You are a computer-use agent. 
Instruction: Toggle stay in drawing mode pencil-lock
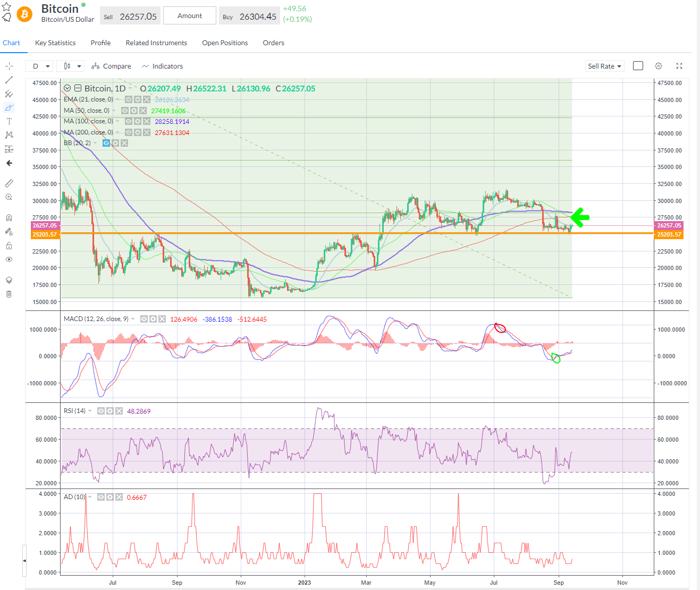click(9, 231)
